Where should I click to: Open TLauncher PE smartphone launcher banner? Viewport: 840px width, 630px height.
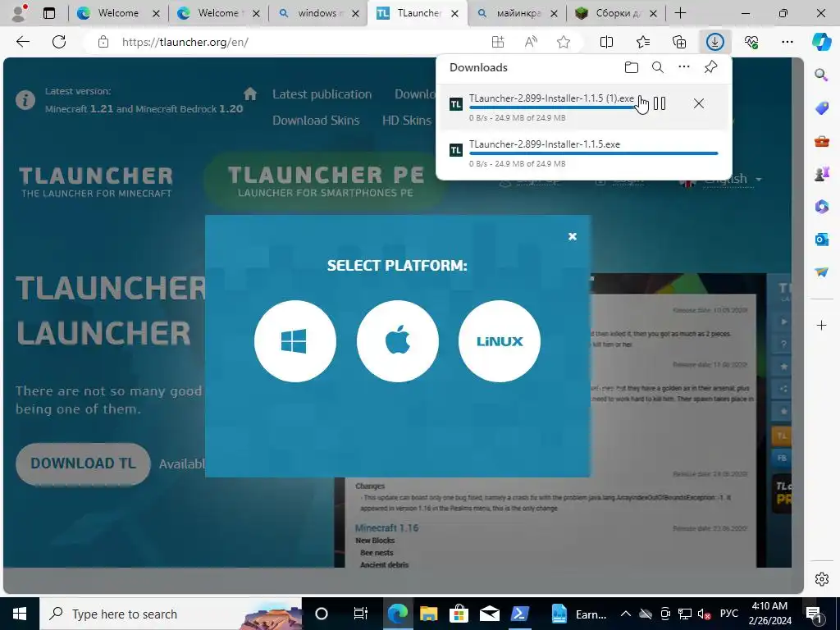click(x=325, y=181)
